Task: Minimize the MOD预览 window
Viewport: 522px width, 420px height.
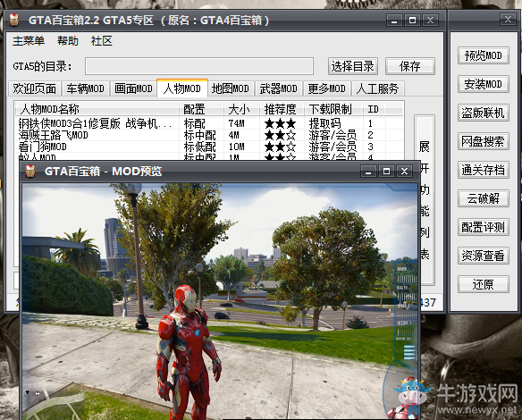Action: [368, 172]
